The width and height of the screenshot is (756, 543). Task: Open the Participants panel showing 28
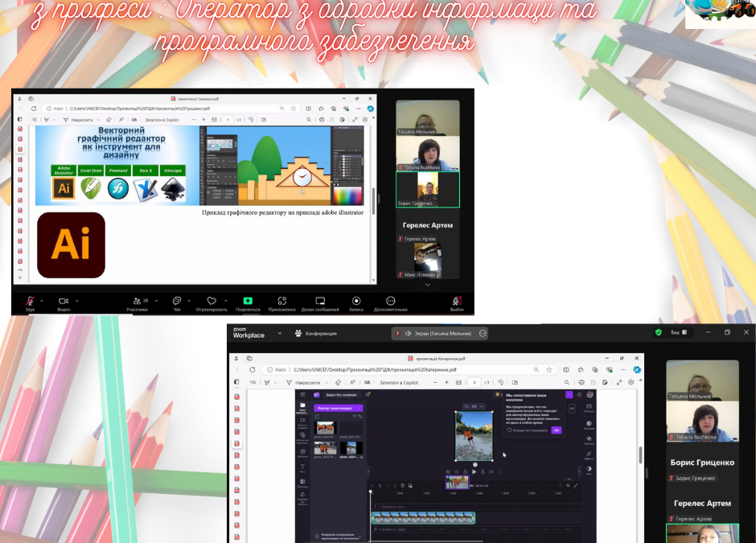pyautogui.click(x=137, y=300)
